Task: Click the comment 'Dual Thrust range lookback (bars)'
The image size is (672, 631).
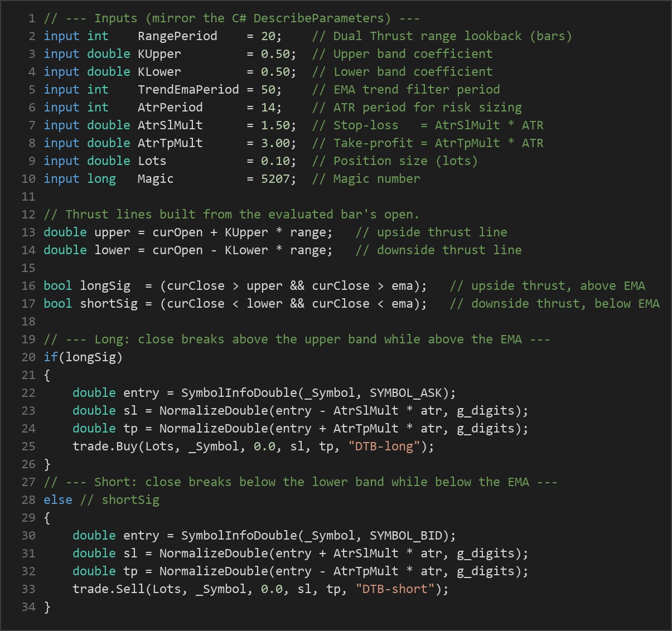Action: 442,36
